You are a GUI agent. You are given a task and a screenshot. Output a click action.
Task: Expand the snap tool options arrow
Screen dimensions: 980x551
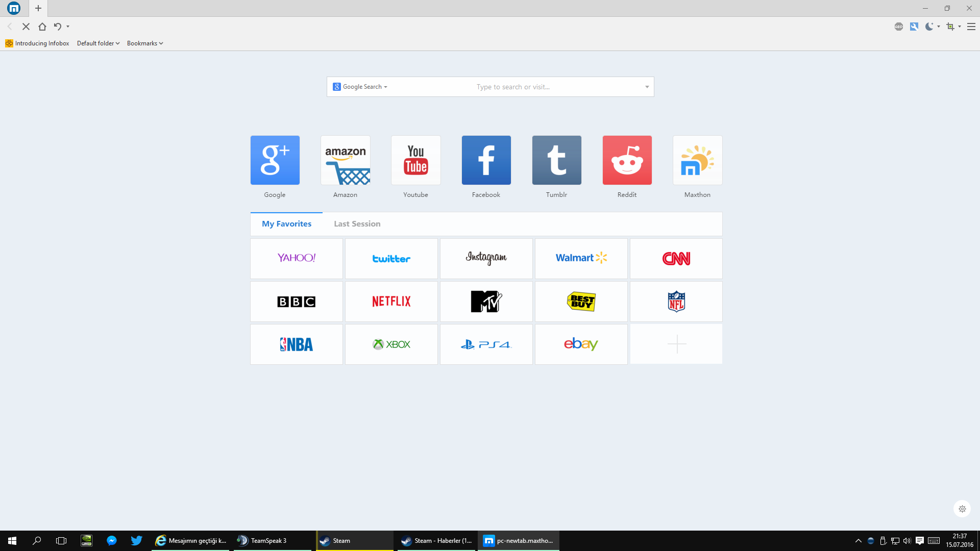pyautogui.click(x=960, y=27)
